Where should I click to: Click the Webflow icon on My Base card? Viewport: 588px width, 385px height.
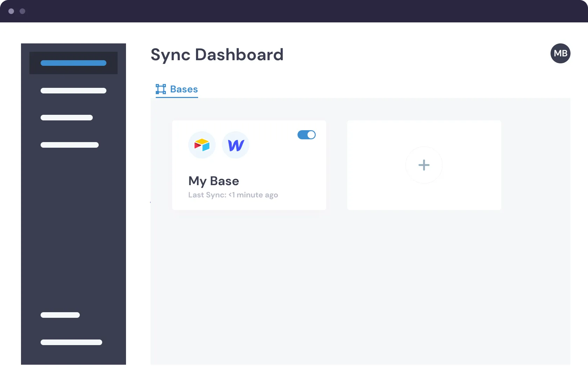235,145
